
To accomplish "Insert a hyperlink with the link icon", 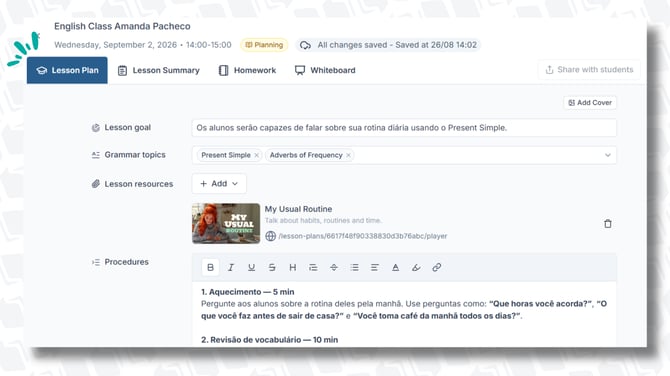I will coord(437,267).
